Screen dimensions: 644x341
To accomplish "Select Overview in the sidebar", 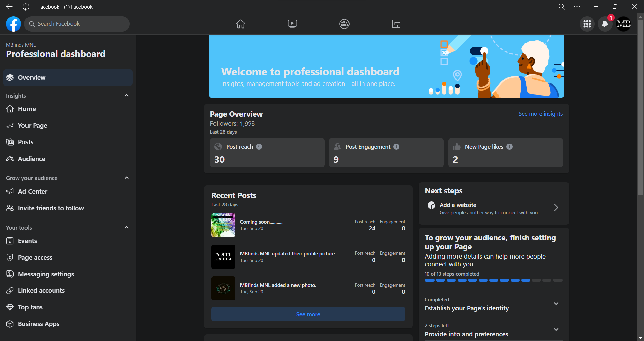I will click(68, 78).
